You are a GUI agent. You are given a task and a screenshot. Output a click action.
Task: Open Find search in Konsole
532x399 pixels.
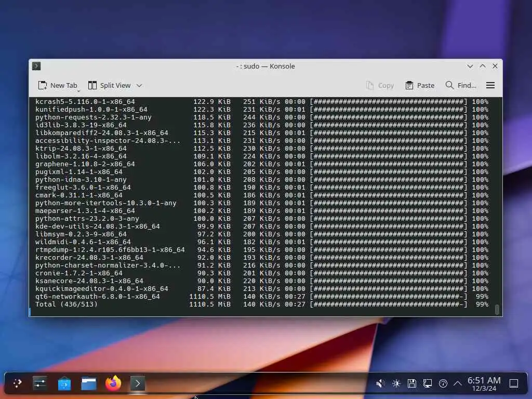(x=461, y=86)
